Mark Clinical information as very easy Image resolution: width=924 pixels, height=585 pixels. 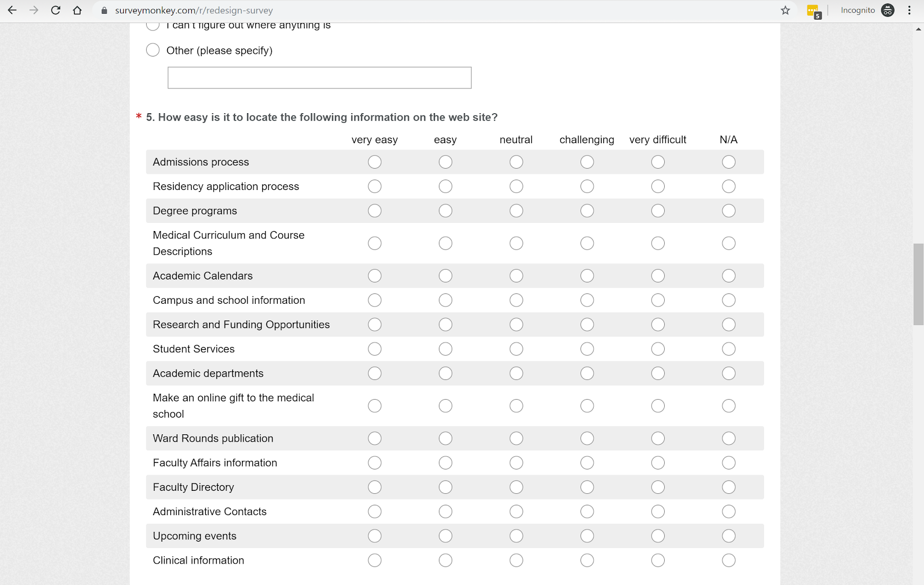pyautogui.click(x=375, y=560)
